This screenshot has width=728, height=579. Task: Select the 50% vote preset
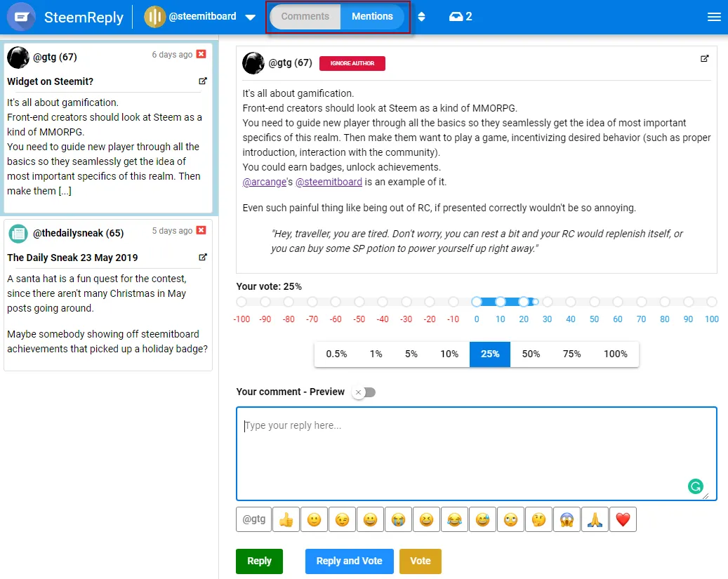[531, 354]
